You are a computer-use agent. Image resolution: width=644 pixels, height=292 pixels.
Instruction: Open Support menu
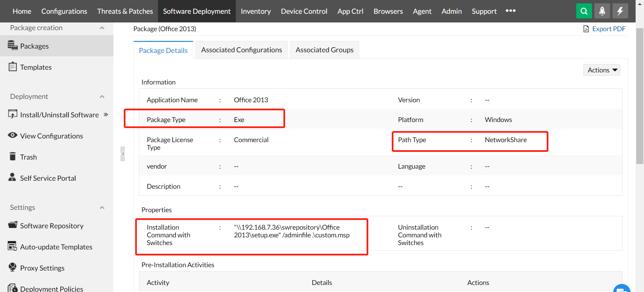[x=484, y=11]
